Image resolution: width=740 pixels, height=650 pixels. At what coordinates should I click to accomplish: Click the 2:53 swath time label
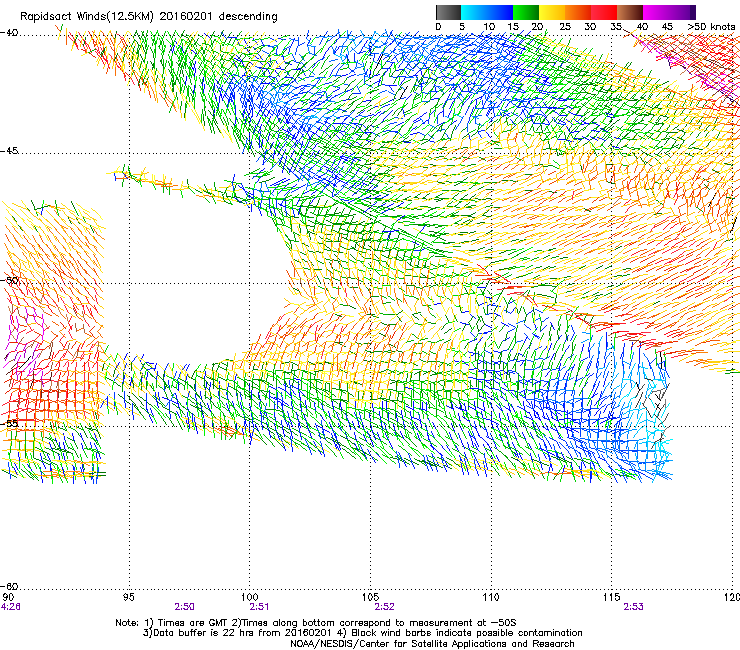[x=633, y=607]
